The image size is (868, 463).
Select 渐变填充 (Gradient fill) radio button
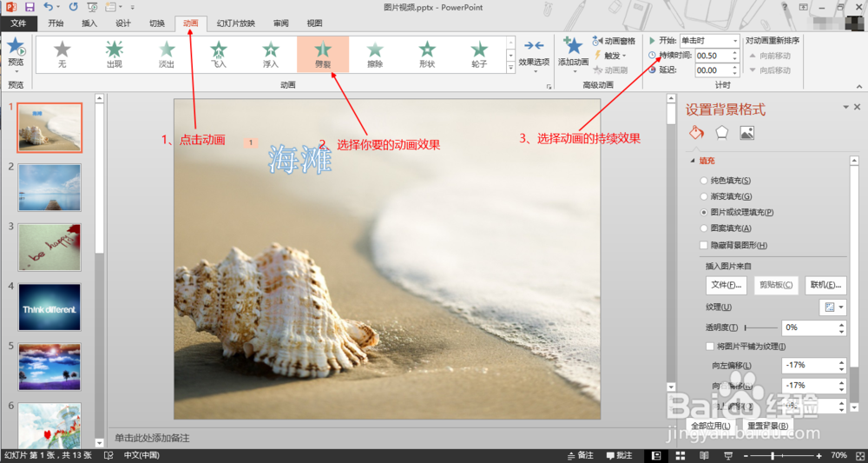[704, 196]
